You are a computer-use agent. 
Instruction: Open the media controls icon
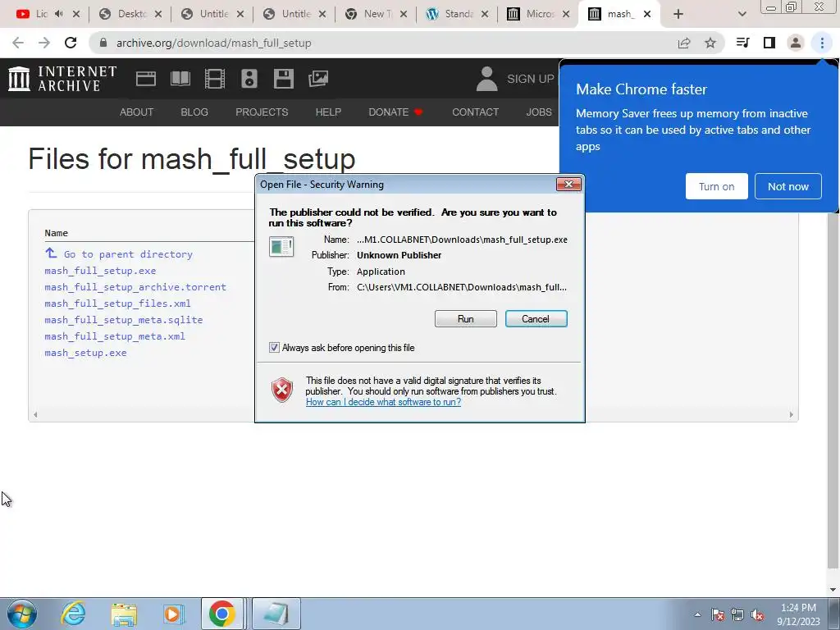coord(743,43)
